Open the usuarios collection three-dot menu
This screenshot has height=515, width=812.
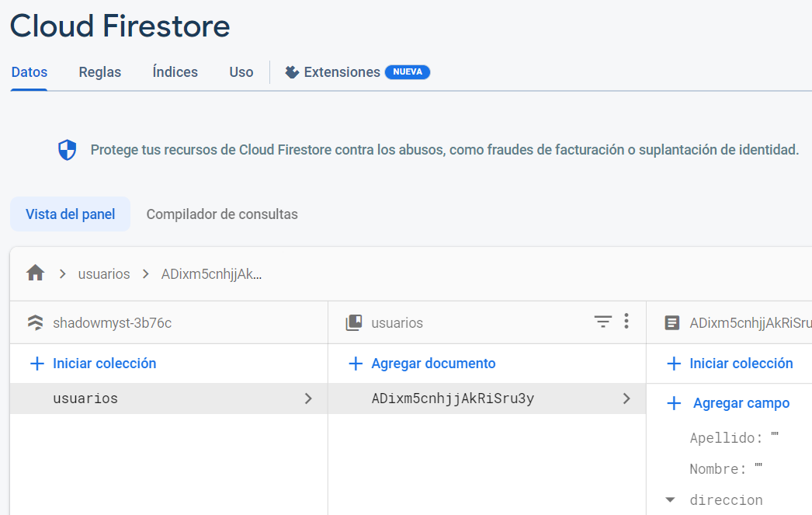pos(626,322)
